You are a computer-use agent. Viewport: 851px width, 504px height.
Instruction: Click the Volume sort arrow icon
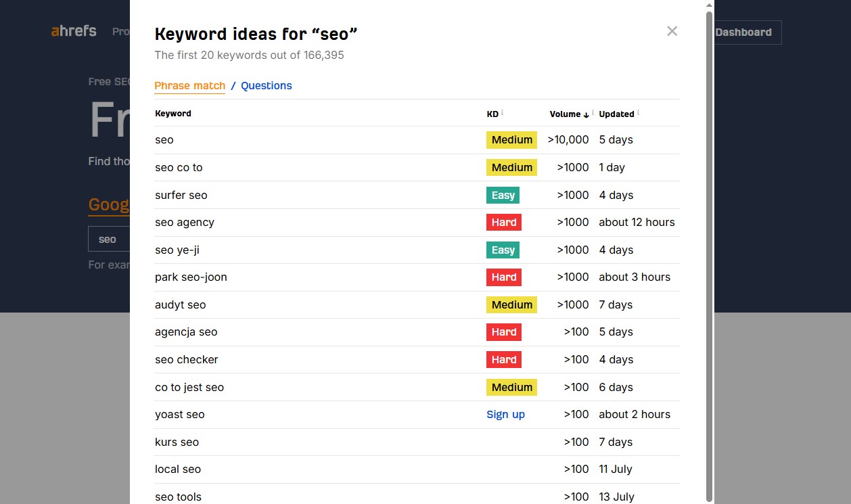pyautogui.click(x=586, y=115)
